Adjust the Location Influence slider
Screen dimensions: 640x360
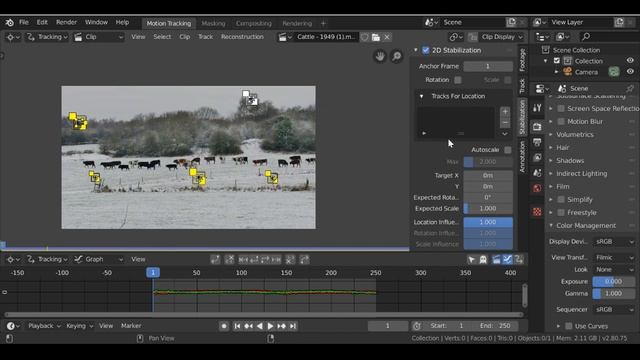(x=488, y=222)
